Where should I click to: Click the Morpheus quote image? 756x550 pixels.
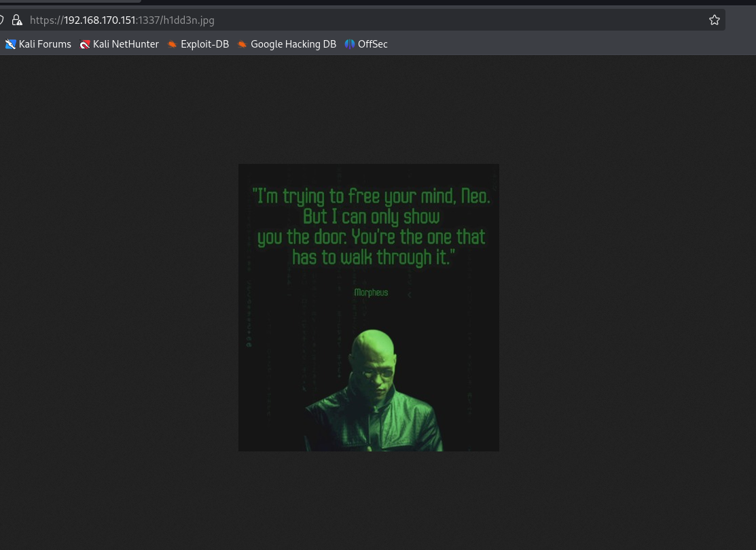pyautogui.click(x=369, y=308)
